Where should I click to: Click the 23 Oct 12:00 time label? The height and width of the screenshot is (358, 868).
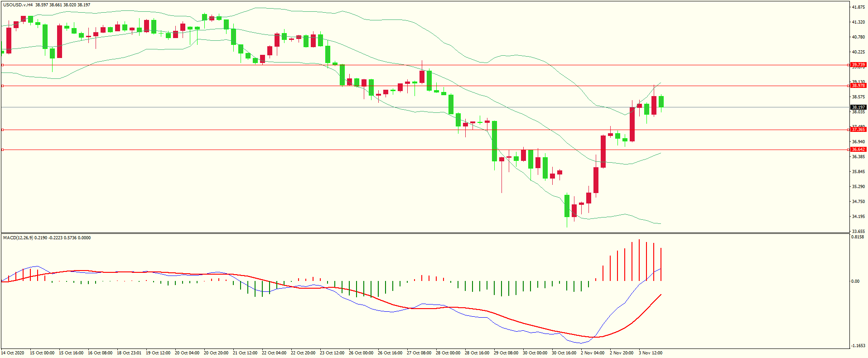(x=332, y=353)
